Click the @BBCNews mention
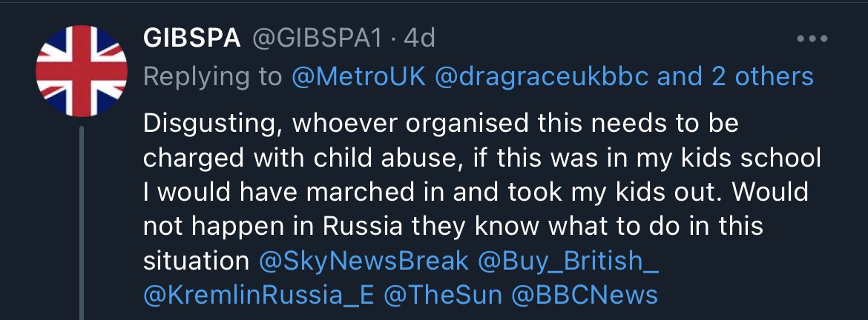Viewport: 868px width, 320px height. click(x=585, y=295)
